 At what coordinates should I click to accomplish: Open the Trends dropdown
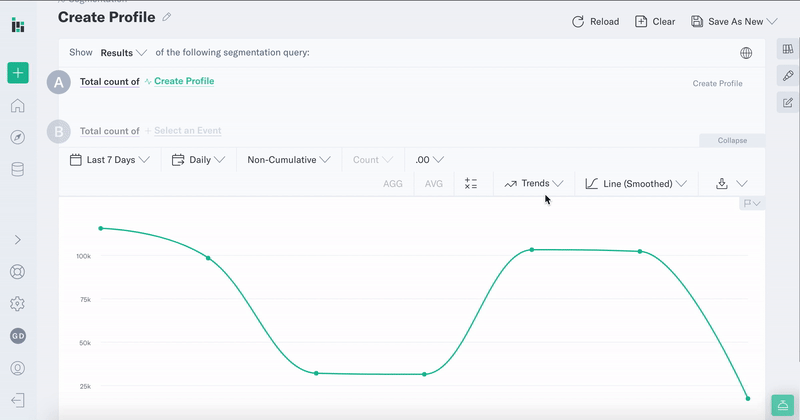[x=534, y=184]
